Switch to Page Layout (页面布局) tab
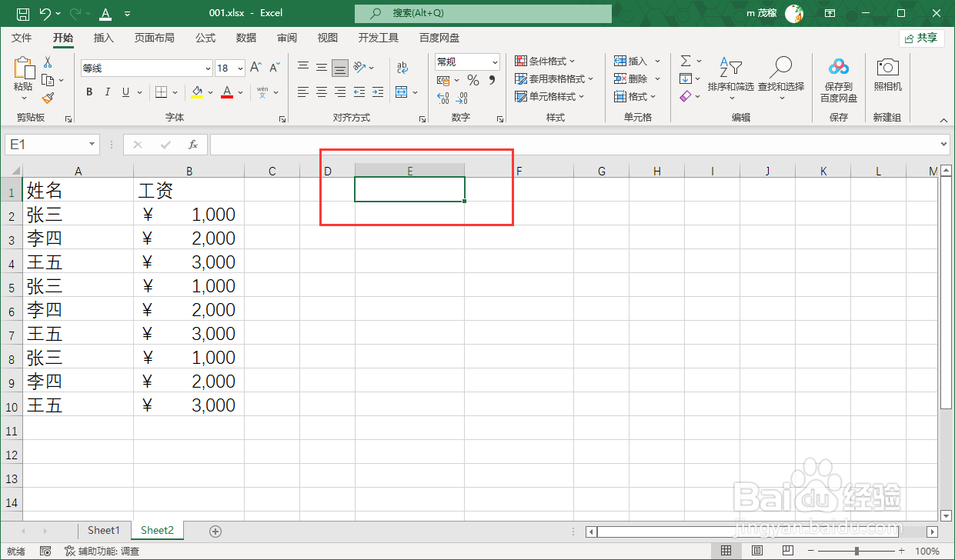Screen dimensions: 955x560 point(154,38)
